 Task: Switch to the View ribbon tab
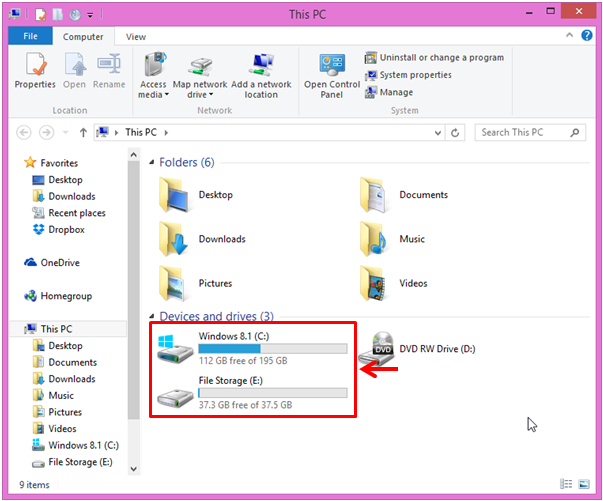pyautogui.click(x=136, y=37)
